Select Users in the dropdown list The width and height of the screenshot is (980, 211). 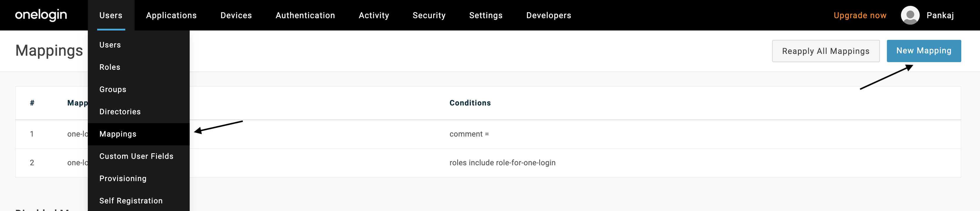(x=138, y=45)
